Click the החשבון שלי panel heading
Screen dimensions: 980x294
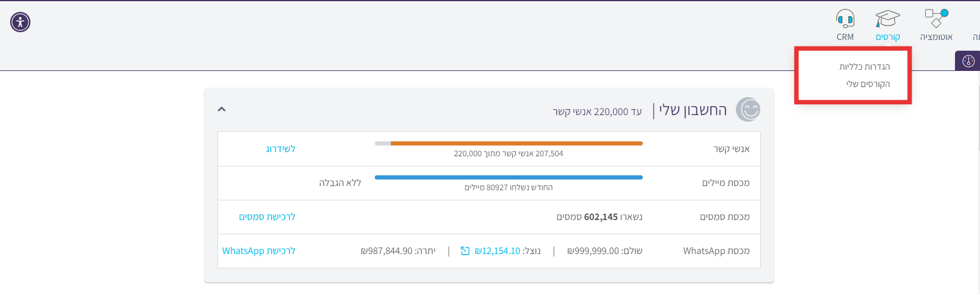coord(693,110)
